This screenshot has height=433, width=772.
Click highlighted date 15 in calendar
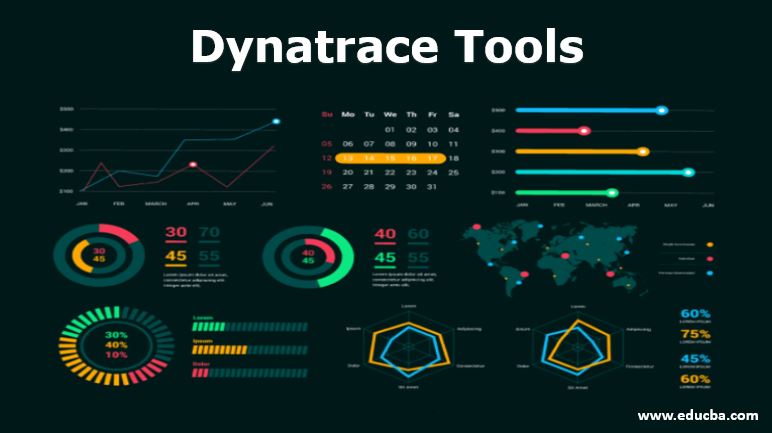pos(390,158)
